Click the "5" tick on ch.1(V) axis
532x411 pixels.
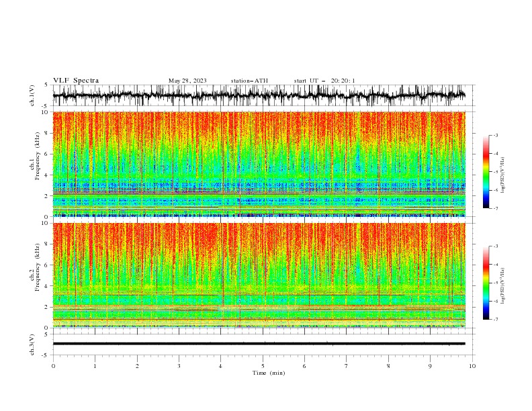[46, 85]
